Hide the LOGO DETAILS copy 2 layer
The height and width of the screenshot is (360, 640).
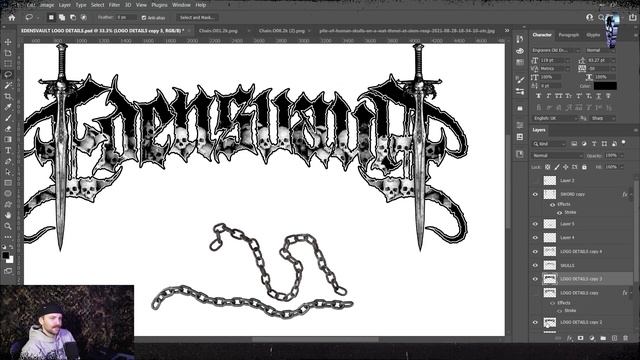[x=535, y=322]
